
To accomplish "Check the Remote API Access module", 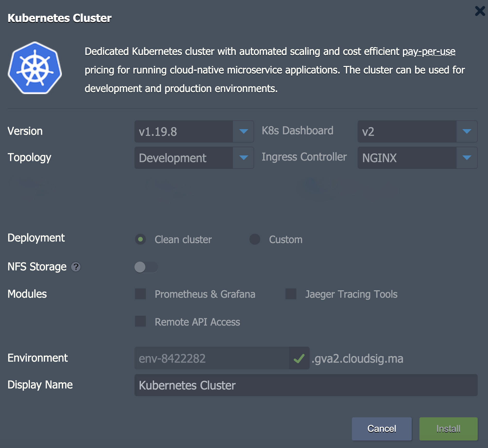I will click(x=140, y=321).
